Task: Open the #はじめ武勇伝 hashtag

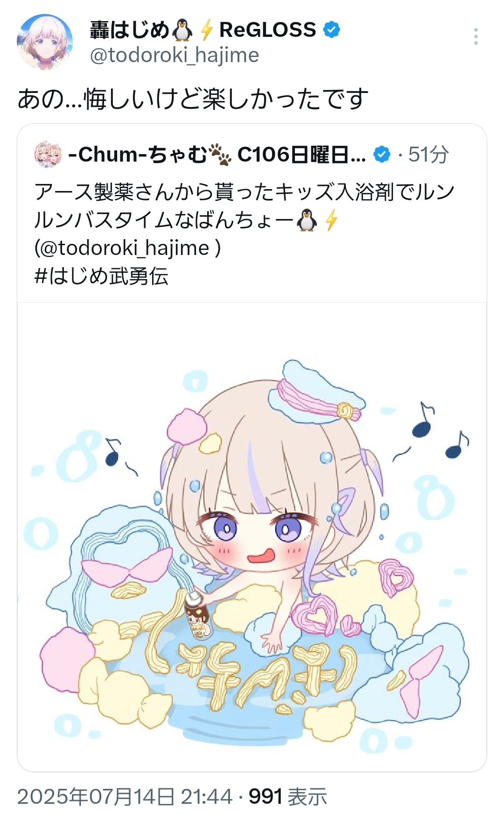Action: [x=101, y=276]
